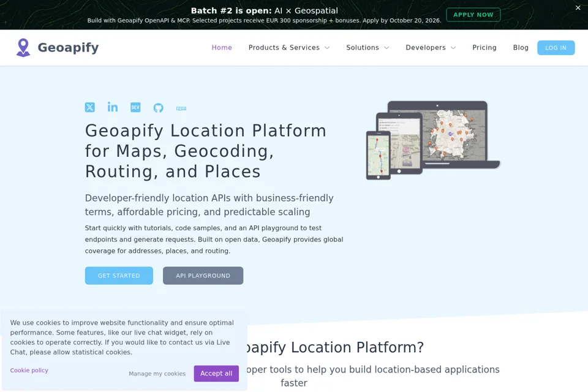
Task: Open the Blog page
Action: pyautogui.click(x=521, y=48)
